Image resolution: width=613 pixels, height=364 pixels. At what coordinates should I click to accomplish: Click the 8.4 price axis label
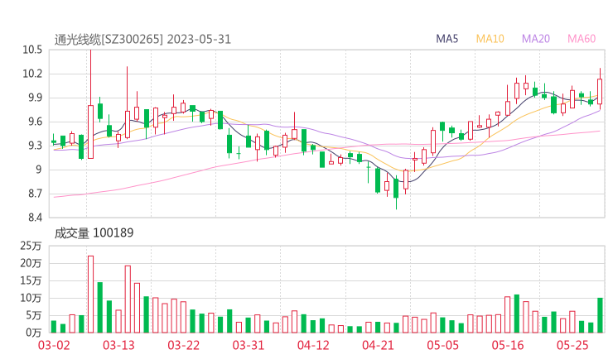tap(35, 218)
